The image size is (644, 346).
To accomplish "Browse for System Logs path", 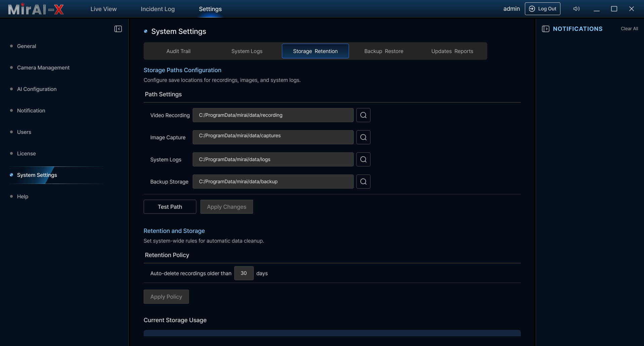I will 363,159.
